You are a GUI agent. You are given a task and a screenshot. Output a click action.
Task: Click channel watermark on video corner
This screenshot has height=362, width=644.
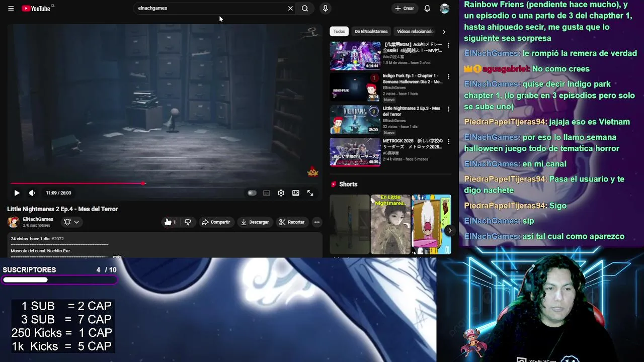[312, 172]
